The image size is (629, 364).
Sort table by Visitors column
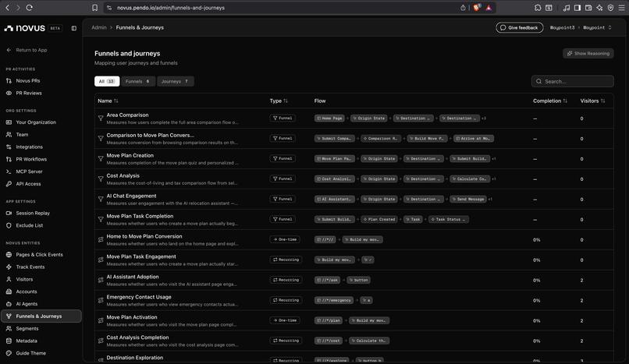pyautogui.click(x=592, y=101)
